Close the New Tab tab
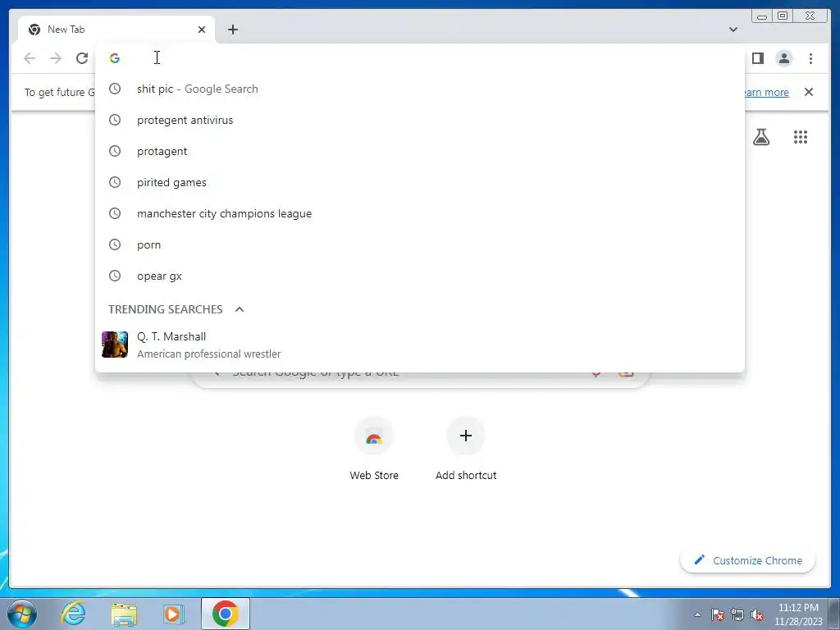 tap(202, 30)
